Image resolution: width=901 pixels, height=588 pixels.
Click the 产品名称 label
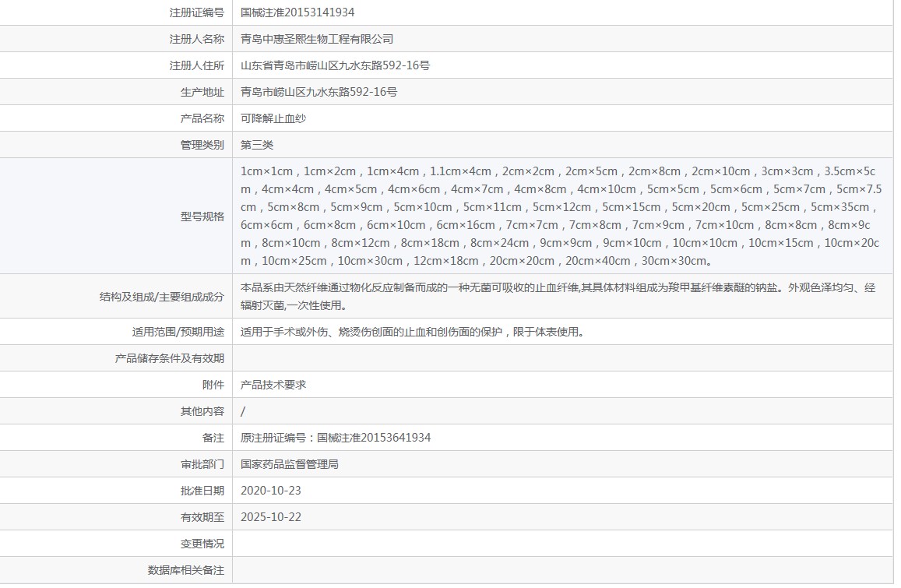[x=202, y=118]
